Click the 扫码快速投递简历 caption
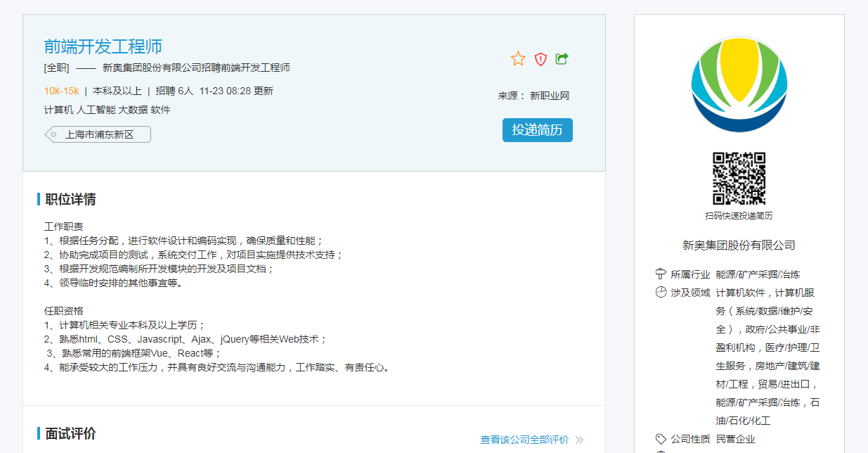Viewport: 868px width, 453px height. coord(739,216)
